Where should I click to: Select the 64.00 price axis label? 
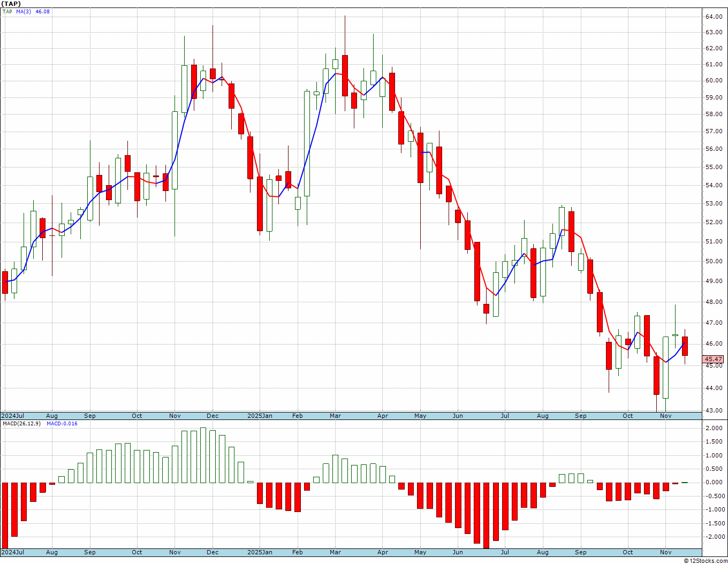point(714,17)
